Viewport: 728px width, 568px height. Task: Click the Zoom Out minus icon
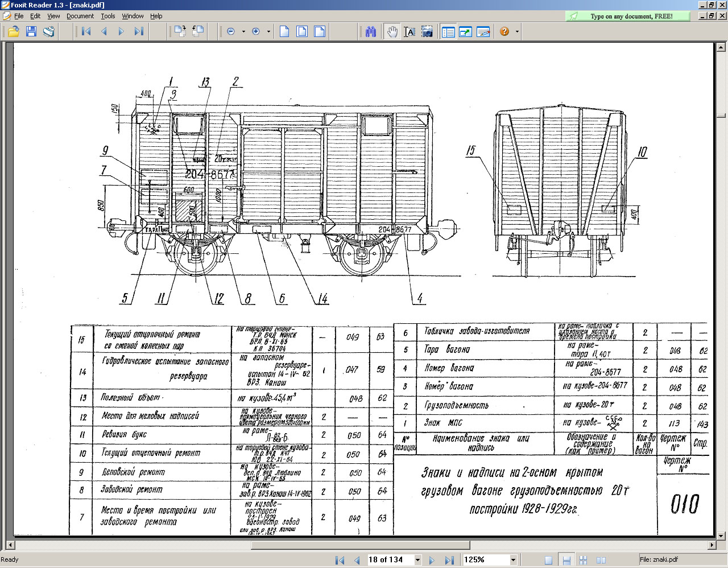click(x=231, y=32)
